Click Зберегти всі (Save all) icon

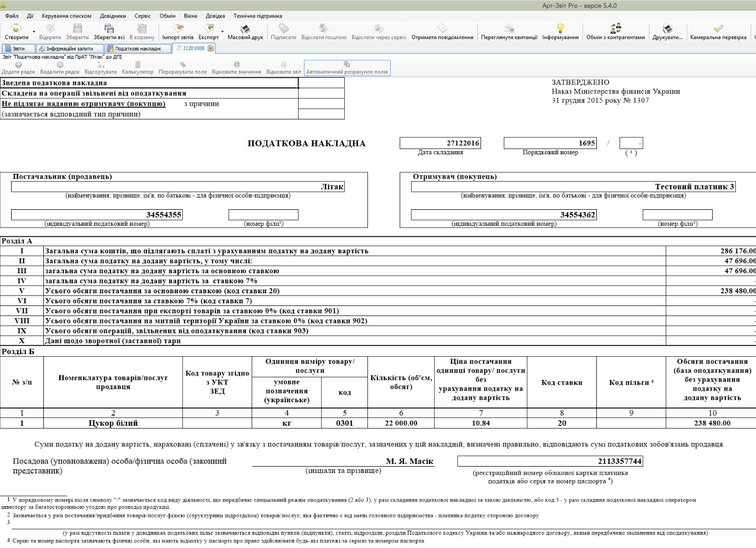coord(109,29)
